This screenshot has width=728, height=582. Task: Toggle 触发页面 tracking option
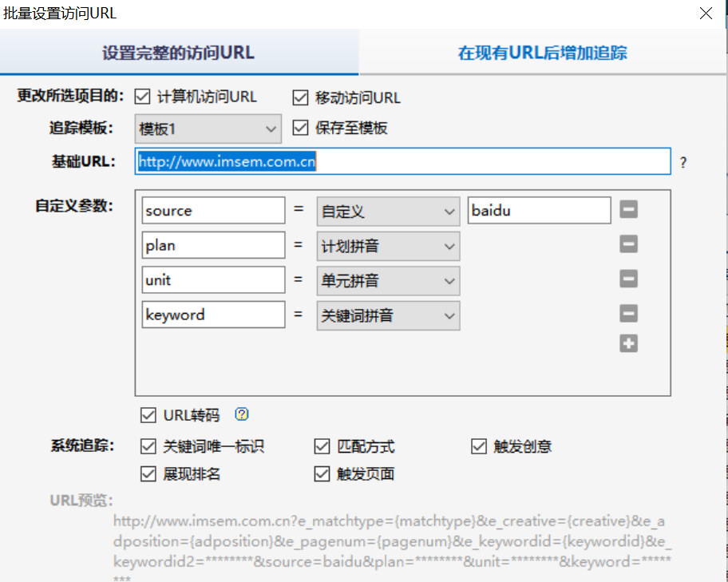click(x=322, y=473)
